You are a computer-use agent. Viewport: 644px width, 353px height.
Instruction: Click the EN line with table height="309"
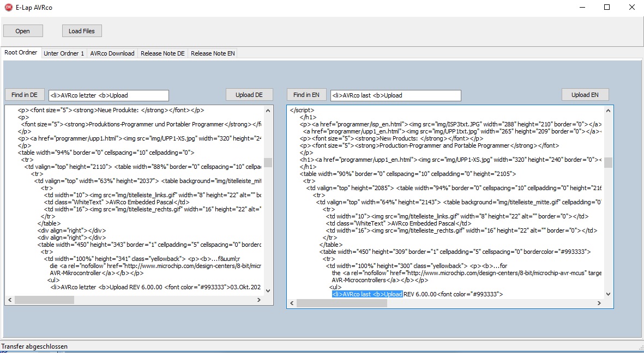tap(455, 252)
